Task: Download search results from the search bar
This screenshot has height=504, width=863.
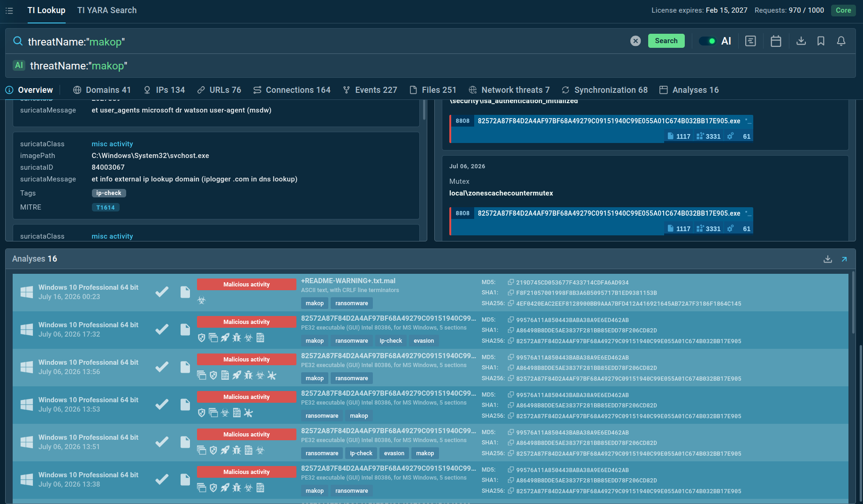Action: pyautogui.click(x=801, y=41)
